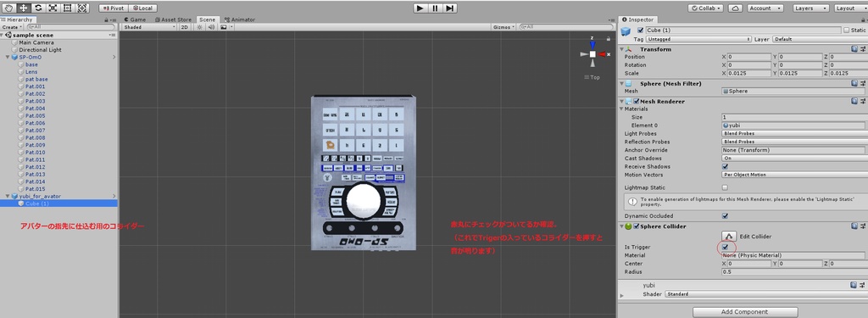Open the Layers dropdown

tap(810, 8)
